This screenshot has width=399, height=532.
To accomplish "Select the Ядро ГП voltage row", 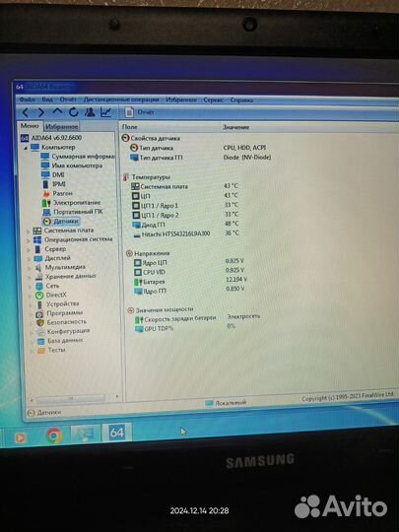I will [x=189, y=291].
